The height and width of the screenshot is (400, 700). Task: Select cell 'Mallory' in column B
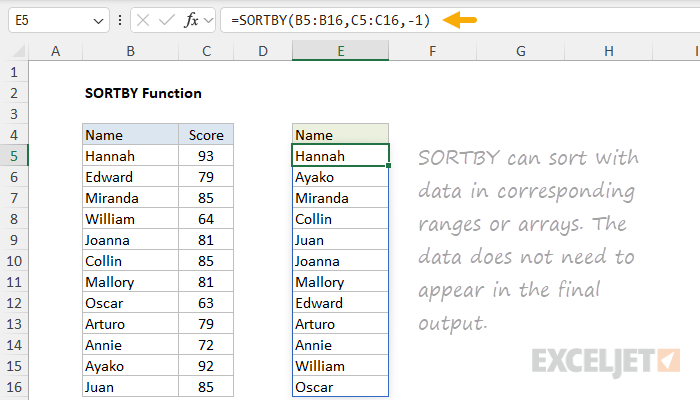(130, 282)
